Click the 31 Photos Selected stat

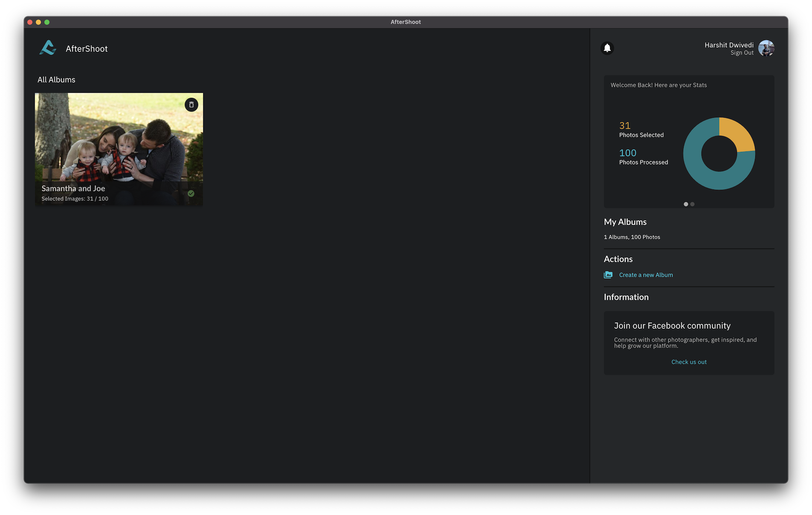(641, 130)
